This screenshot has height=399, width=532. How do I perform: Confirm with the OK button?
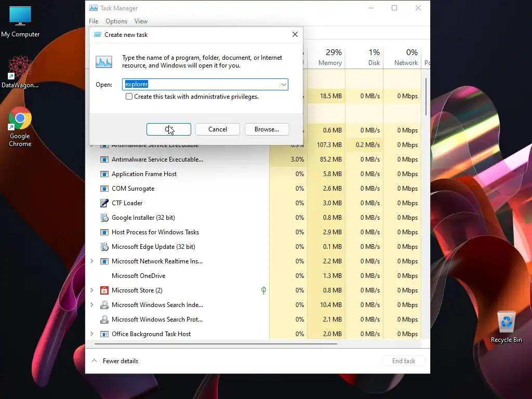169,129
